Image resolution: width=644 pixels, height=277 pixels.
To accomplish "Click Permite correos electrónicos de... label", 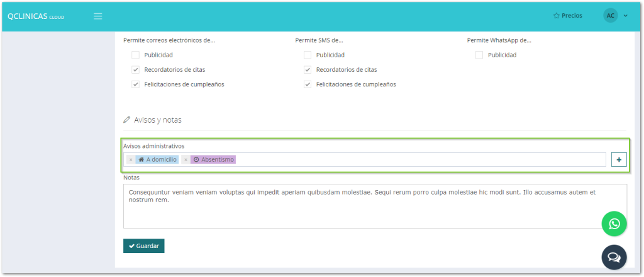I will point(169,40).
